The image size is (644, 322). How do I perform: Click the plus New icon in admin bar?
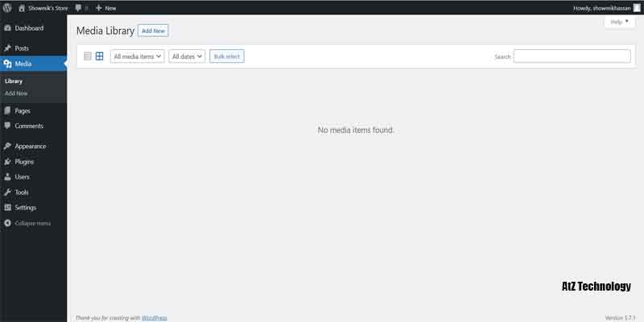tap(98, 7)
